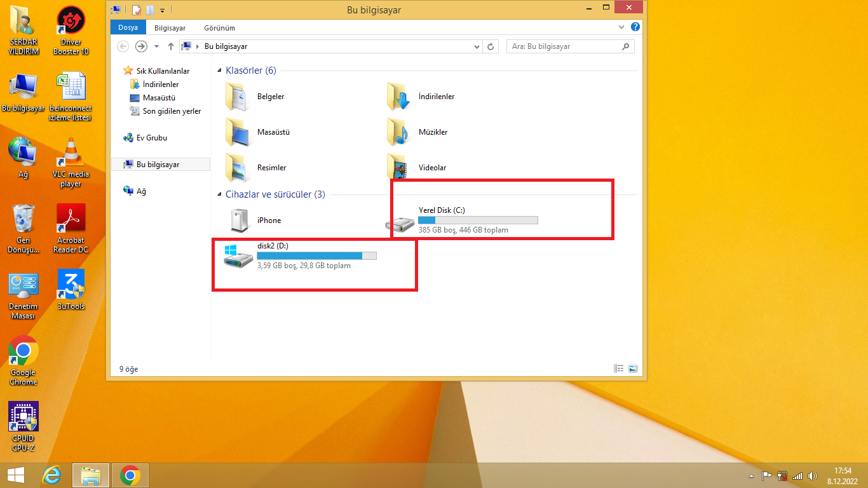Click the File Explorer taskbar button
This screenshot has height=488, width=868.
pos(91,475)
